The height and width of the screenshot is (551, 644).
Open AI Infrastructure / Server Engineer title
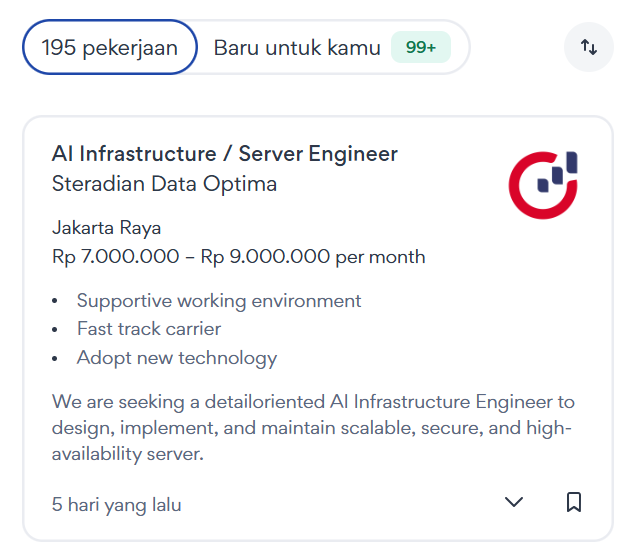(225, 154)
